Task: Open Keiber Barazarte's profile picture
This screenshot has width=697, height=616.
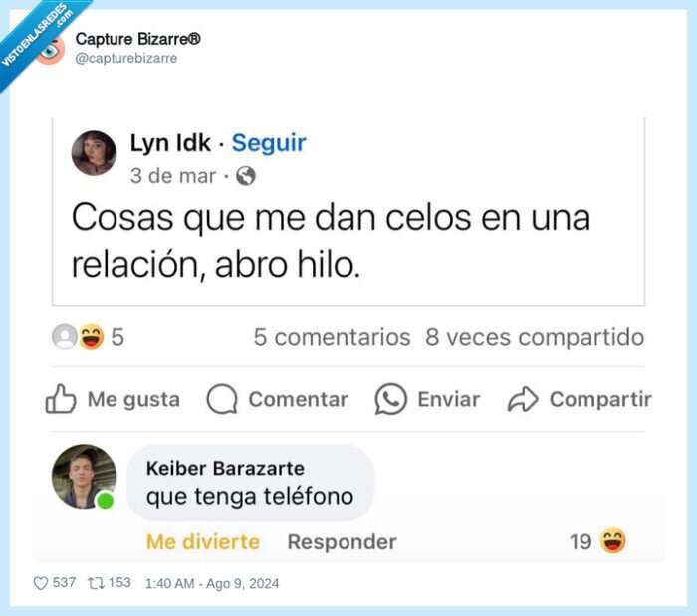Action: click(84, 477)
